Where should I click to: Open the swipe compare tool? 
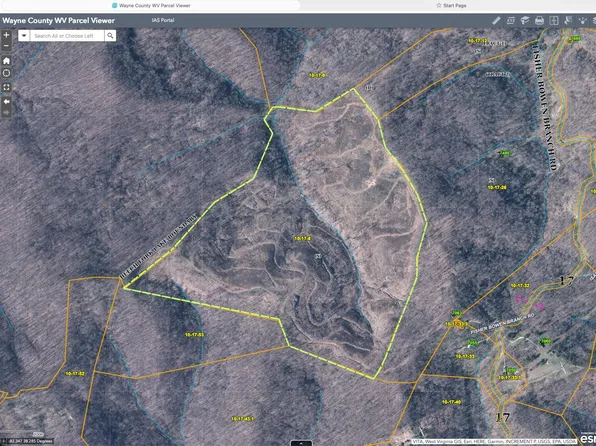coord(554,21)
